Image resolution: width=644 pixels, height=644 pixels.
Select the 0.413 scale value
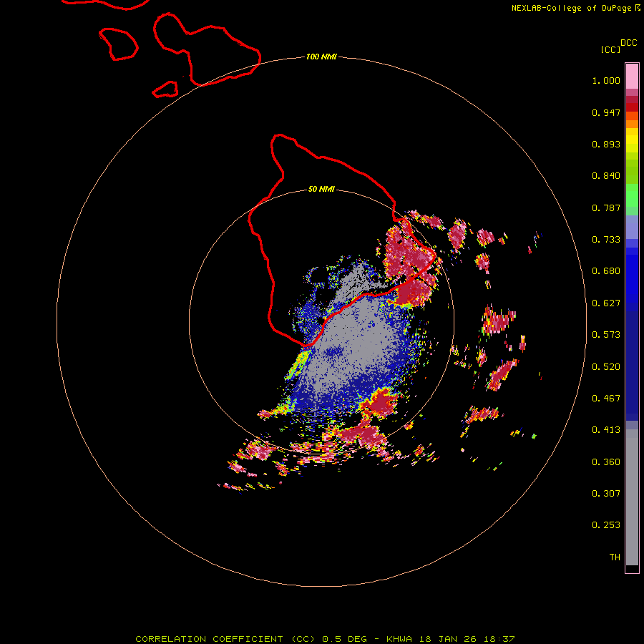[606, 430]
